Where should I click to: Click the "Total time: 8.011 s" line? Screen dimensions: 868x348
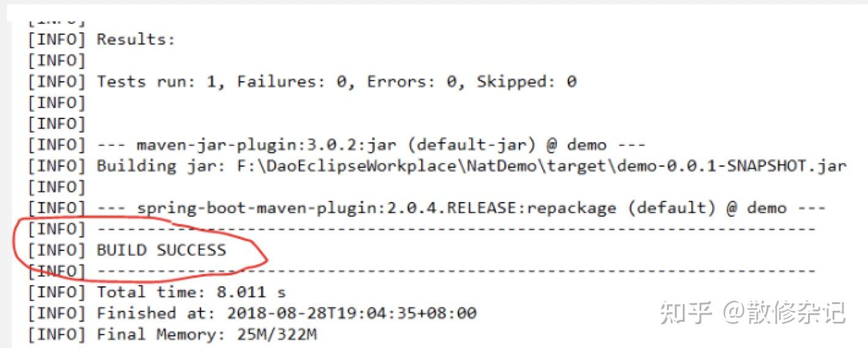coord(191,292)
